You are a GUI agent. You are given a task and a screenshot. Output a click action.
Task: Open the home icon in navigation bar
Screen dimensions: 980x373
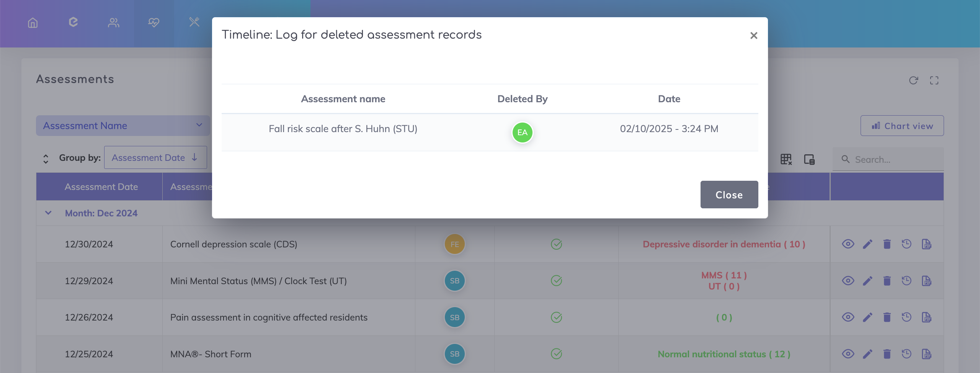(x=33, y=23)
